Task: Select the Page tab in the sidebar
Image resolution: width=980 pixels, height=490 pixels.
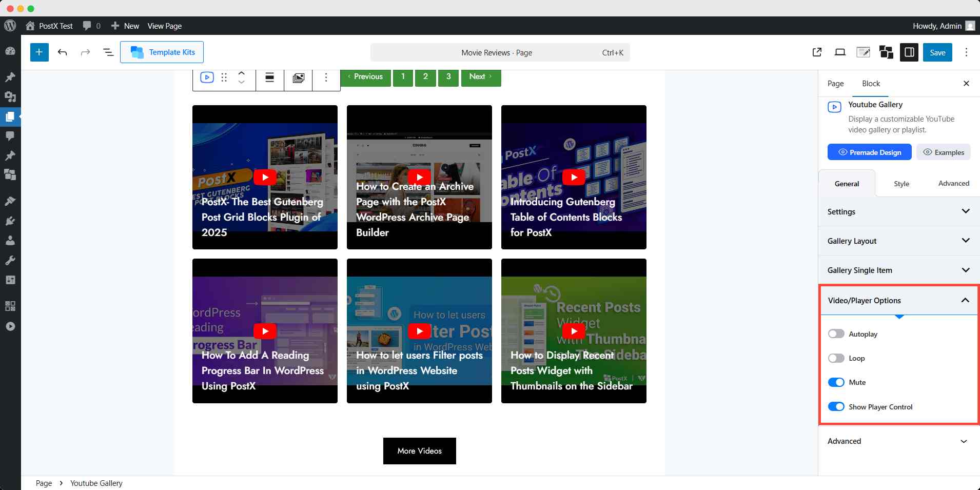Action: click(835, 83)
